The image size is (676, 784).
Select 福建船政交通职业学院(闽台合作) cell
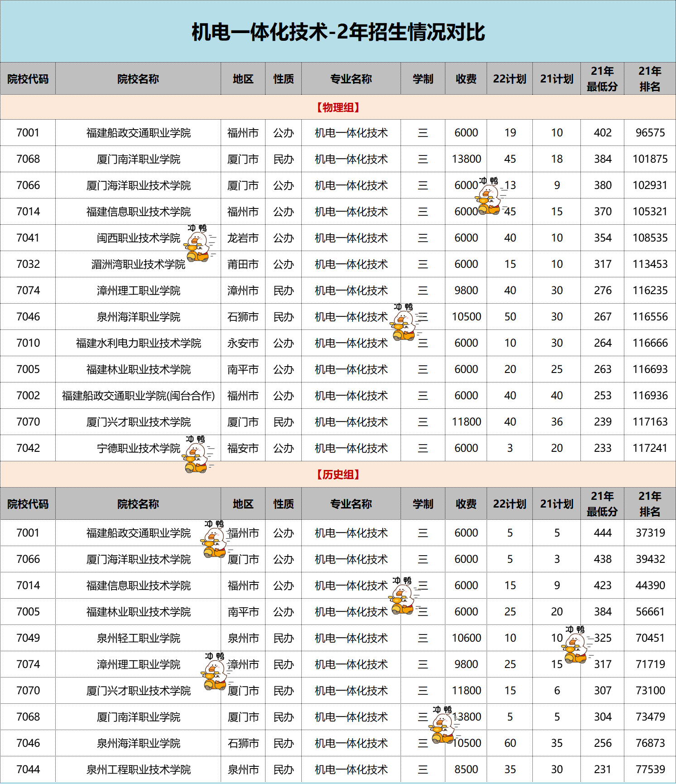click(138, 396)
